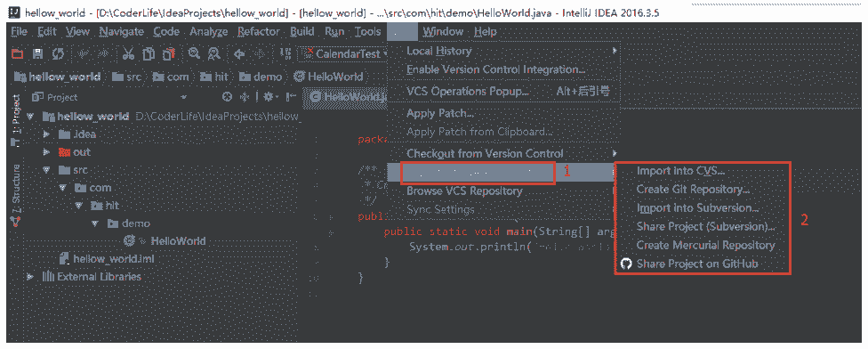
Task: Choose Browse VCS Repository entry
Action: pos(503,191)
